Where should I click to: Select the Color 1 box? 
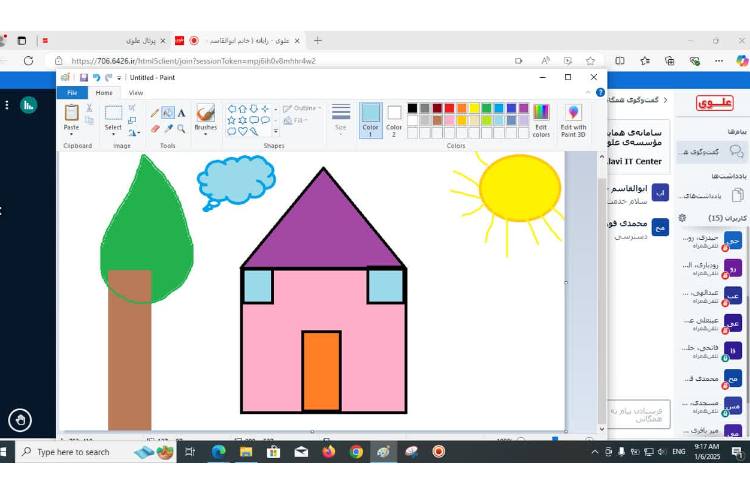[x=371, y=120]
